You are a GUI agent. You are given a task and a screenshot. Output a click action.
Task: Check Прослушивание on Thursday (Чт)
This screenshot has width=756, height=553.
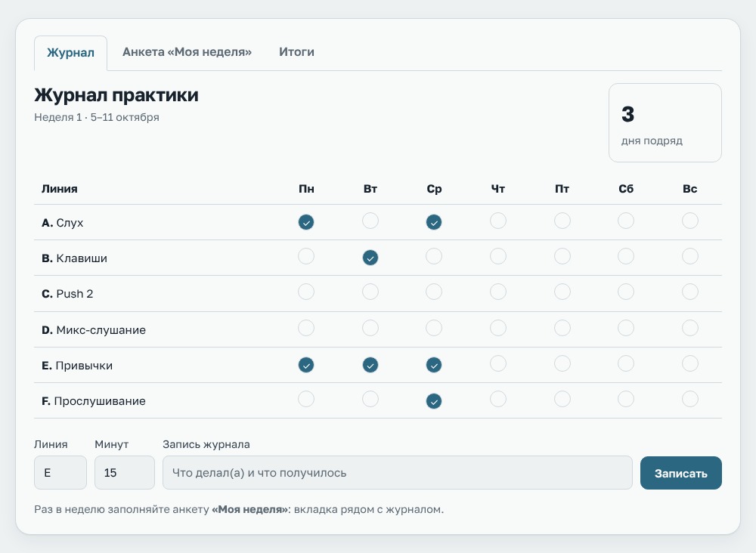coord(498,400)
